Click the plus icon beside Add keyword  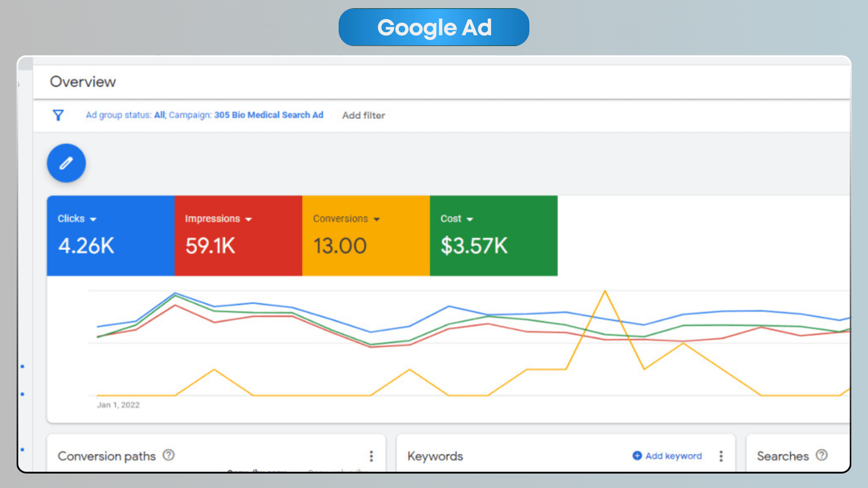(637, 455)
